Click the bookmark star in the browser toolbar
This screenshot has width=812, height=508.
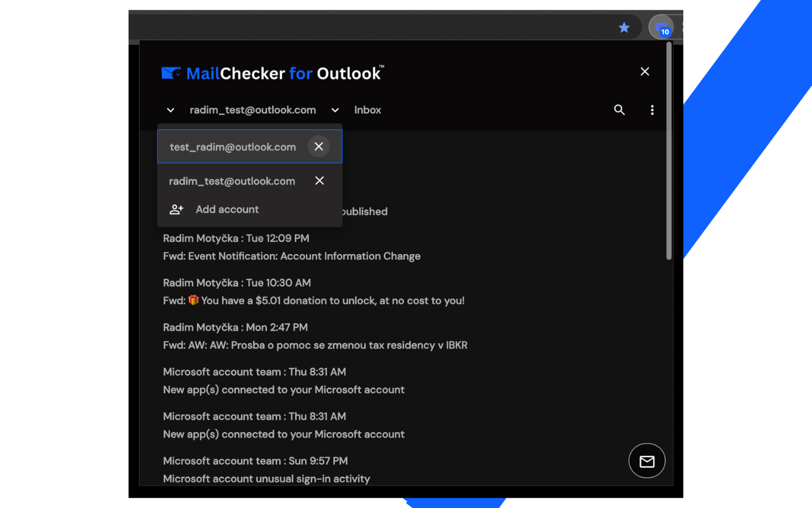pyautogui.click(x=624, y=27)
